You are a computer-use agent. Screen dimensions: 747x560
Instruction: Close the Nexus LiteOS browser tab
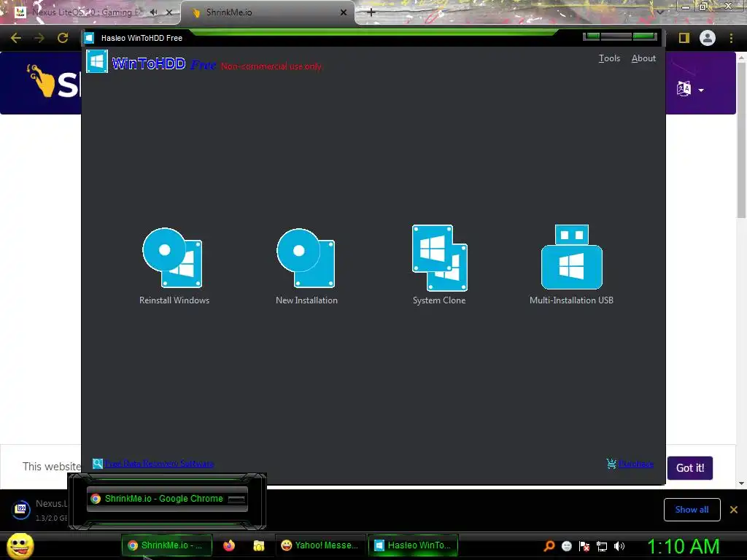click(x=169, y=12)
